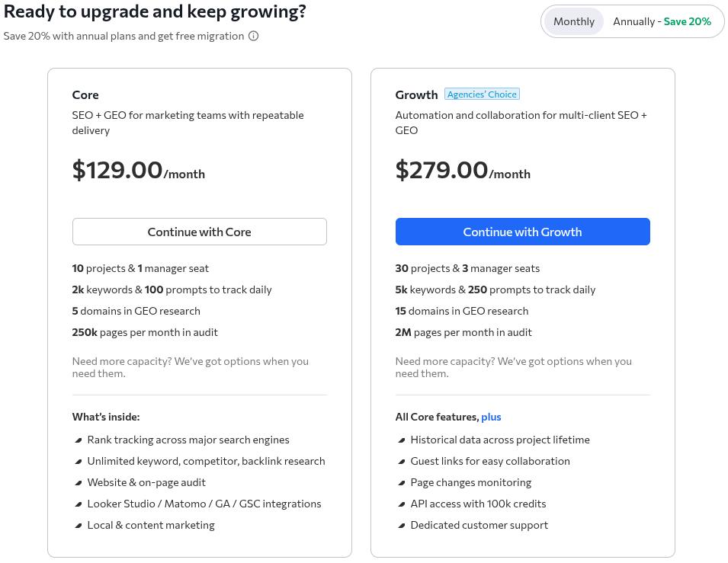This screenshot has width=728, height=563.
Task: Open the plus link under Growth features
Action: (x=491, y=417)
